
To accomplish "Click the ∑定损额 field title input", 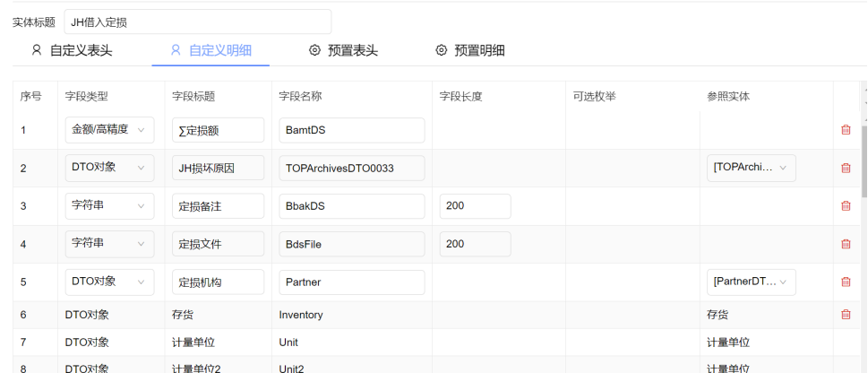I will (218, 130).
